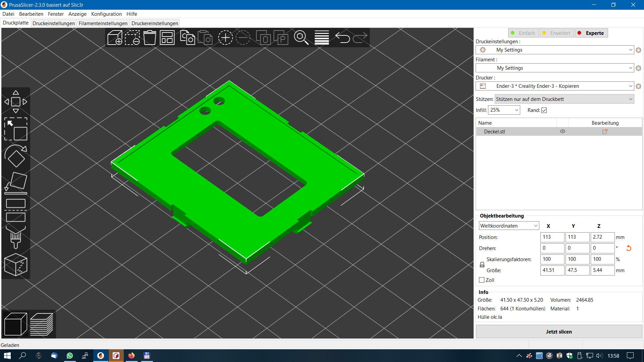Toggle the scale proportion lock
The height and width of the screenshot is (362, 644).
[482, 265]
